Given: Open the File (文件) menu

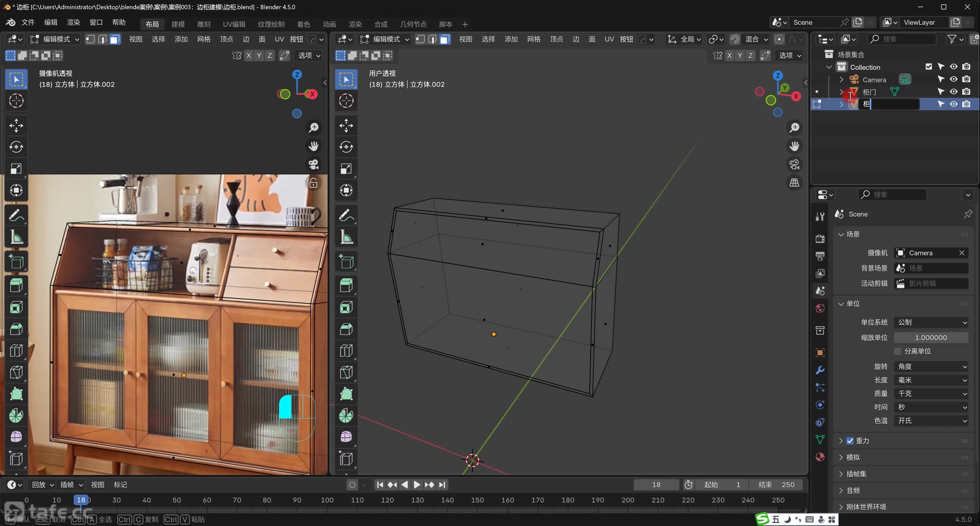Looking at the screenshot, I should pyautogui.click(x=28, y=22).
